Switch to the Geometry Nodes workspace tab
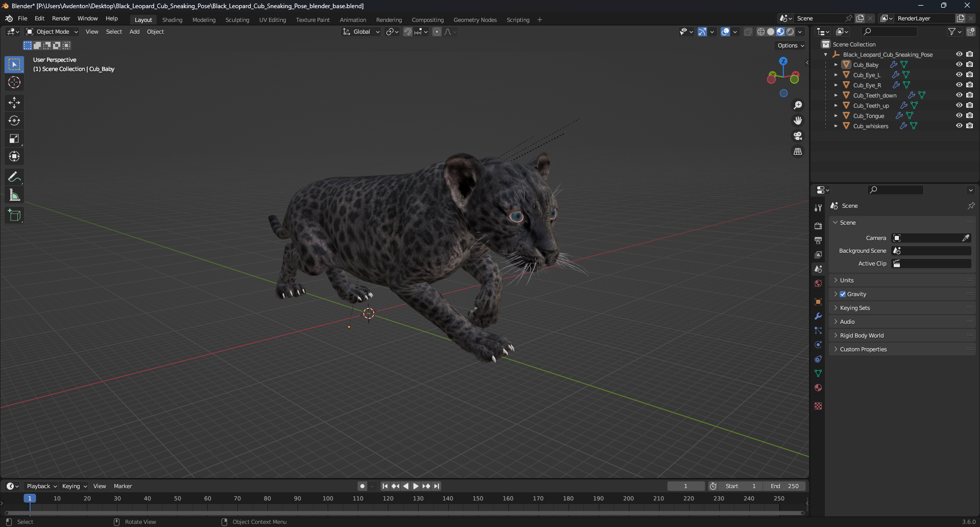Image resolution: width=980 pixels, height=527 pixels. pos(475,20)
